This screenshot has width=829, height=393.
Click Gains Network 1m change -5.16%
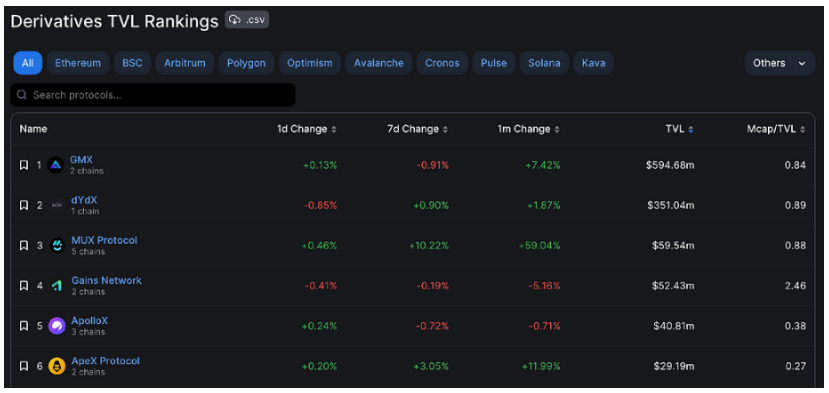544,286
